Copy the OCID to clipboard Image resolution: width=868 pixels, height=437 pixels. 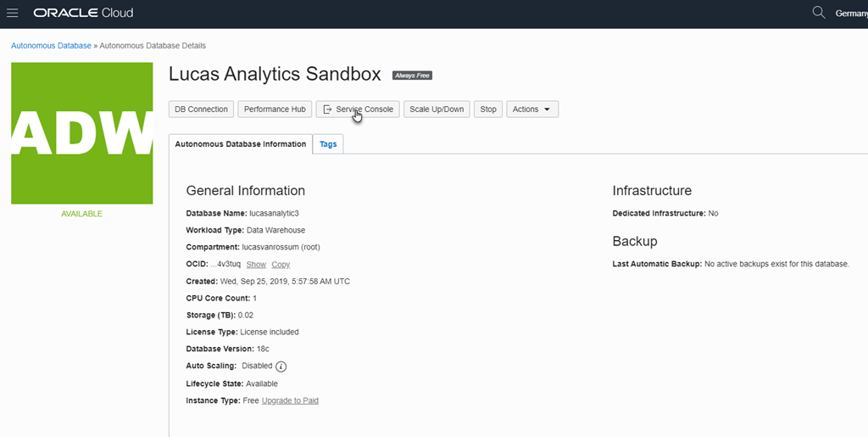281,265
